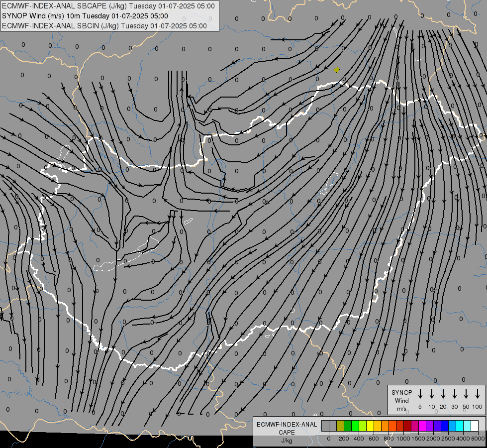
Task: Click wind speed label '100'
Action: point(478,407)
